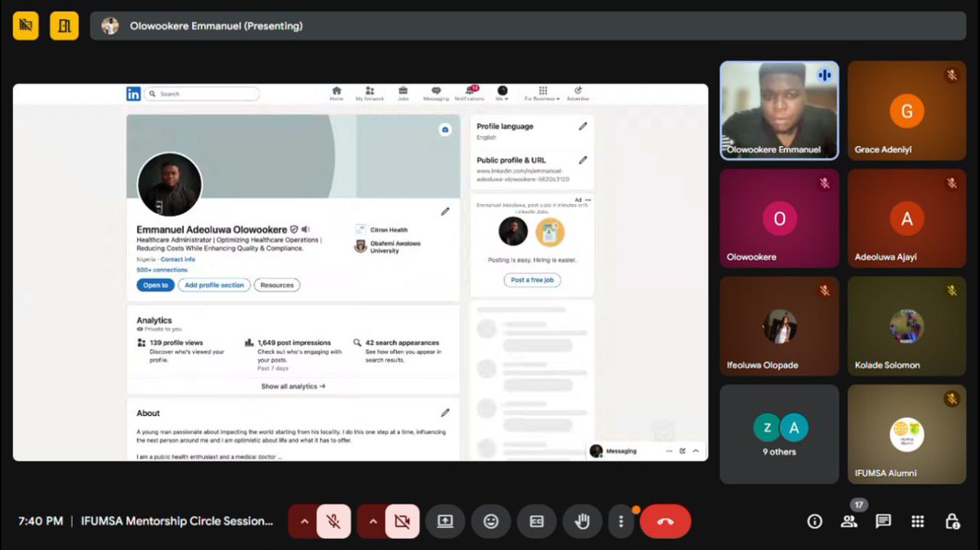Open the in-call chat icon
The image size is (980, 550).
coord(883,521)
